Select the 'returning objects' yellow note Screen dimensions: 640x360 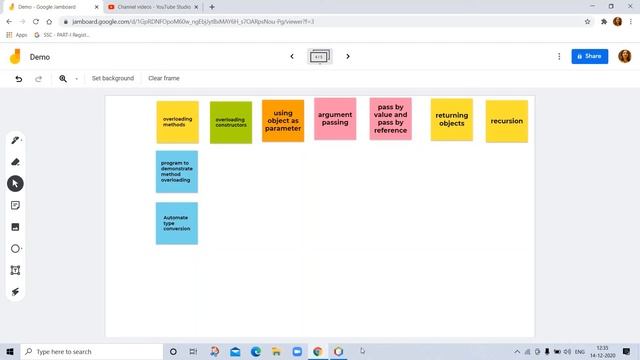click(451, 120)
